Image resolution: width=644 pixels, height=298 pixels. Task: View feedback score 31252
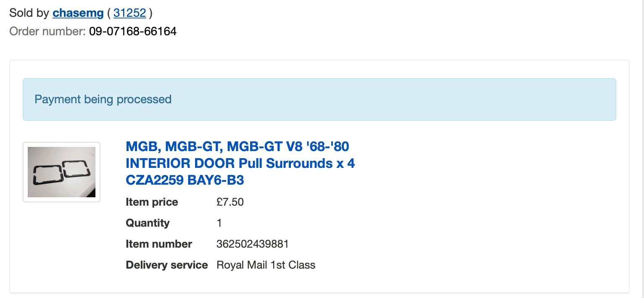click(x=130, y=13)
